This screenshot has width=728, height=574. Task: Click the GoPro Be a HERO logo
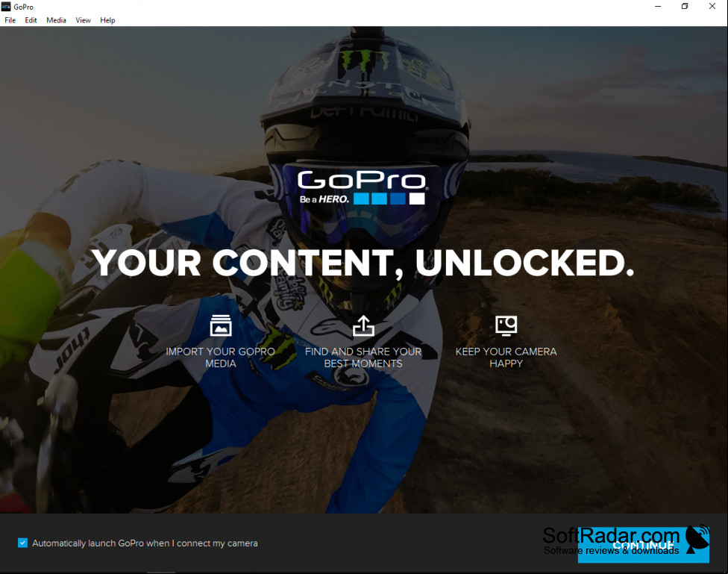point(363,188)
